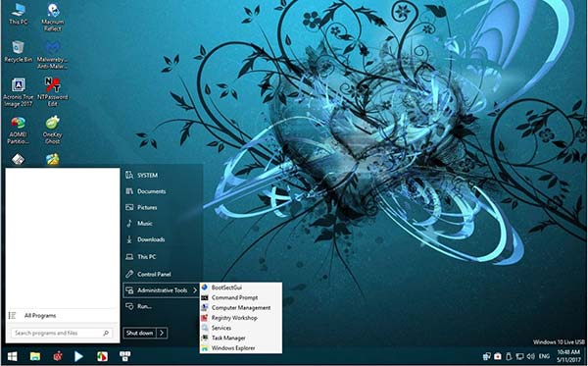Image resolution: width=588 pixels, height=366 pixels.
Task: Click the Windows Start button in taskbar
Action: (12, 356)
